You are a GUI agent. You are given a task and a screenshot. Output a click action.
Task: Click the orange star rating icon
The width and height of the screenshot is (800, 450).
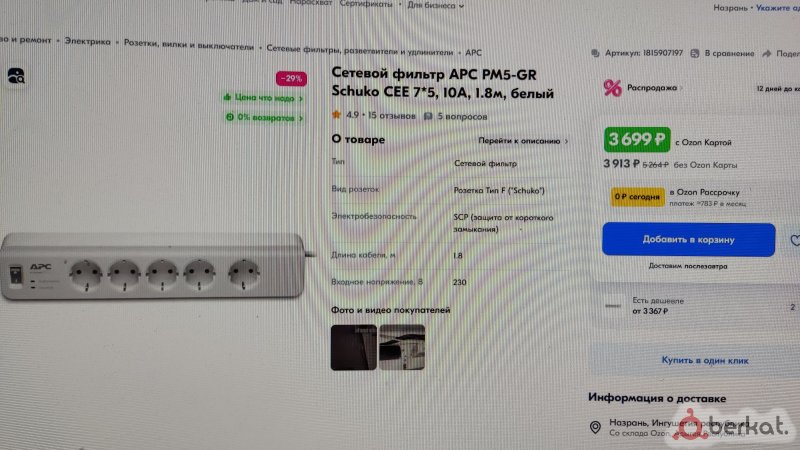pos(336,115)
